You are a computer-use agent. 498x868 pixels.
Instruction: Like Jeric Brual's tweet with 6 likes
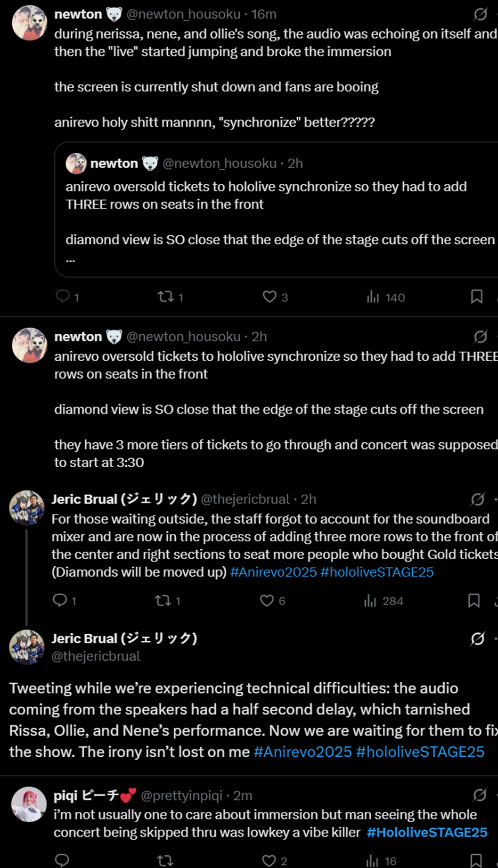[x=267, y=600]
